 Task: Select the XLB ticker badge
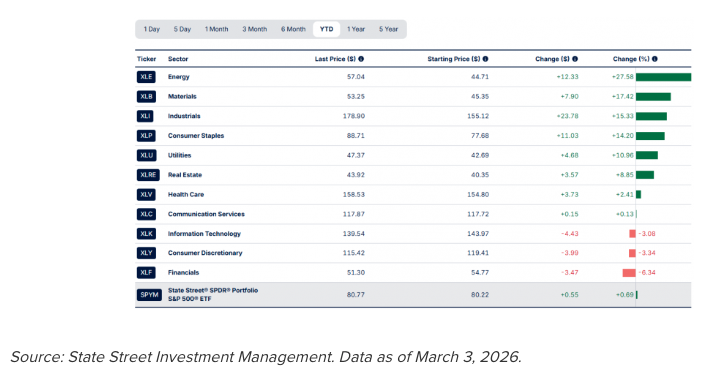pos(146,96)
